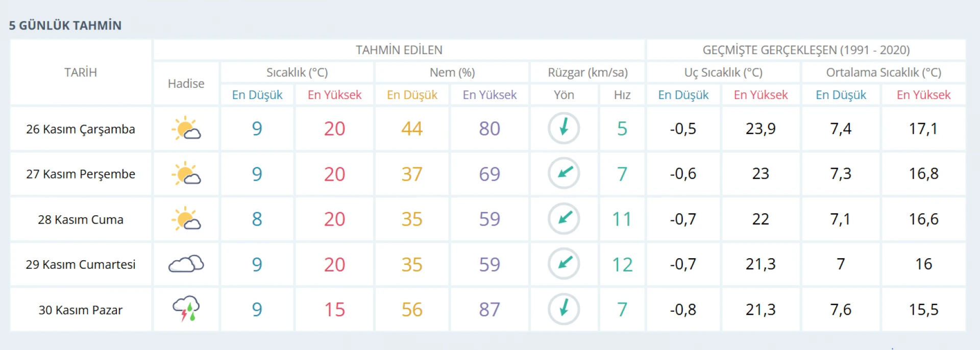Click the partly cloudy icon for 27 Kasım

186,174
